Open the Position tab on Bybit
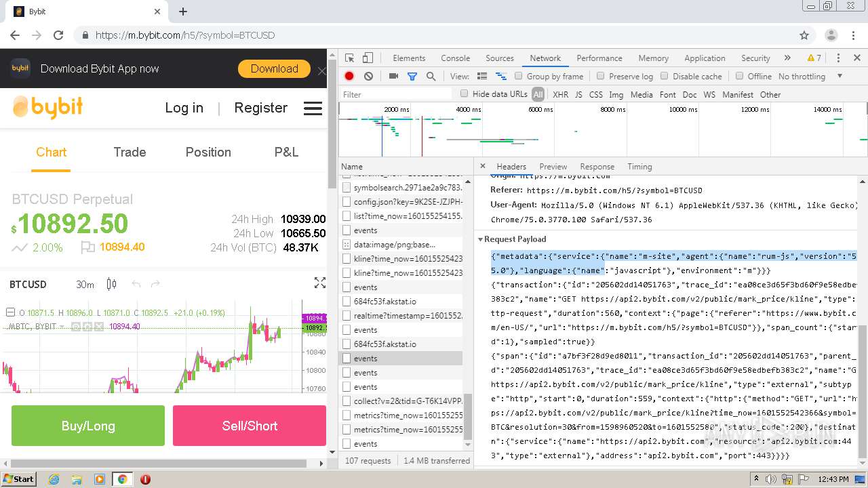868x488 pixels. [208, 152]
